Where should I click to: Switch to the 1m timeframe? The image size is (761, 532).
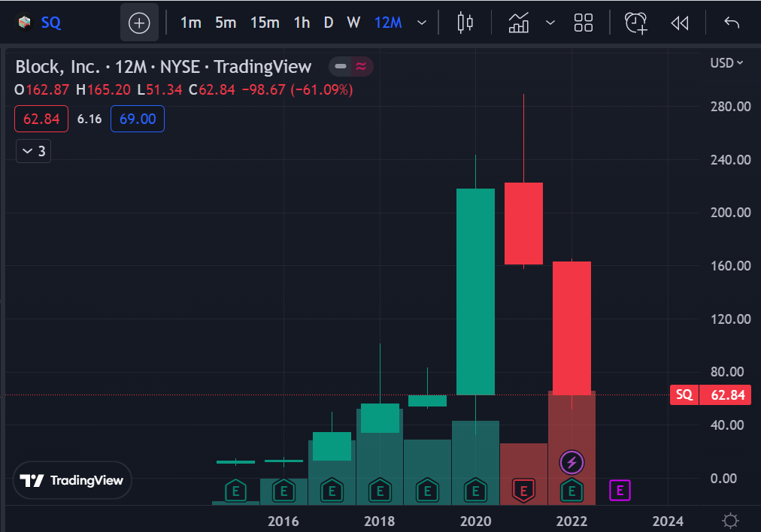[191, 23]
